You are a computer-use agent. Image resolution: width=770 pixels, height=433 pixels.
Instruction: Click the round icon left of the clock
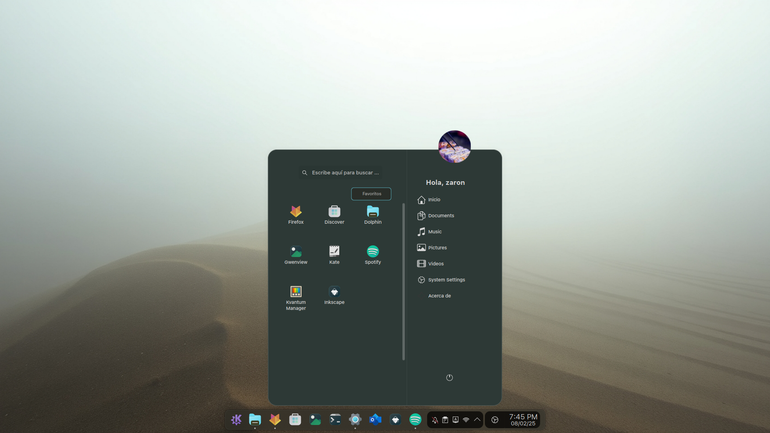pyautogui.click(x=495, y=420)
